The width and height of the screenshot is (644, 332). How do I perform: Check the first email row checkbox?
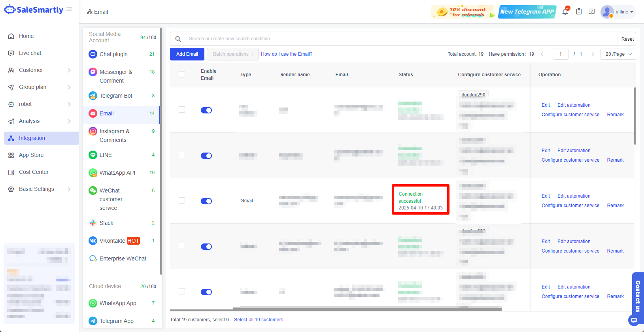pyautogui.click(x=182, y=109)
